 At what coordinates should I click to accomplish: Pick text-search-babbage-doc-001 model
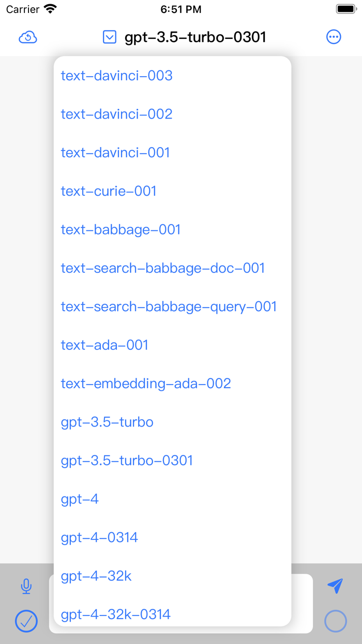(x=162, y=268)
